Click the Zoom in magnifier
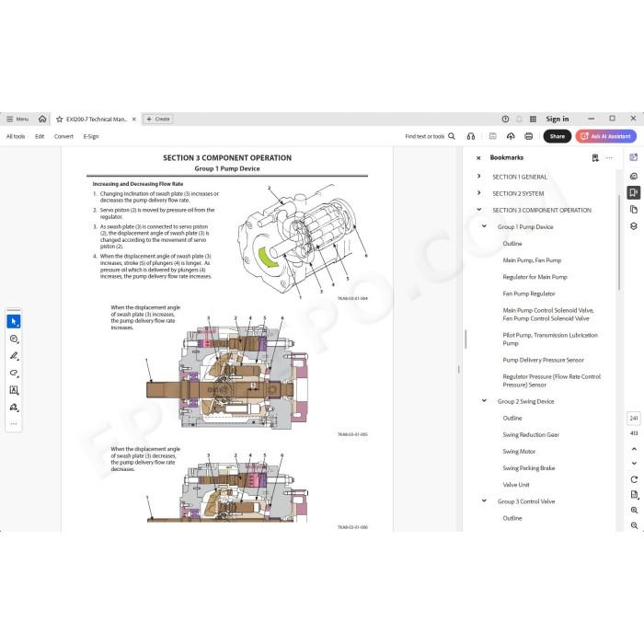Image resolution: width=644 pixels, height=644 pixels. [x=634, y=510]
